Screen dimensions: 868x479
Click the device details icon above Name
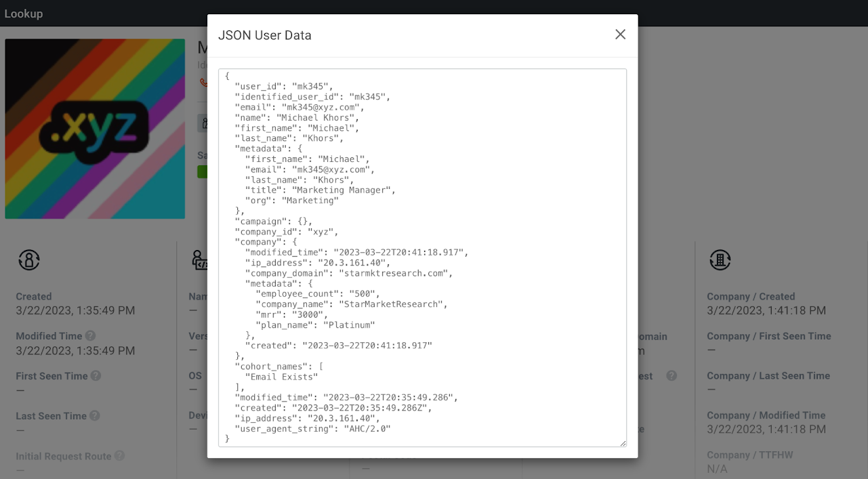199,260
